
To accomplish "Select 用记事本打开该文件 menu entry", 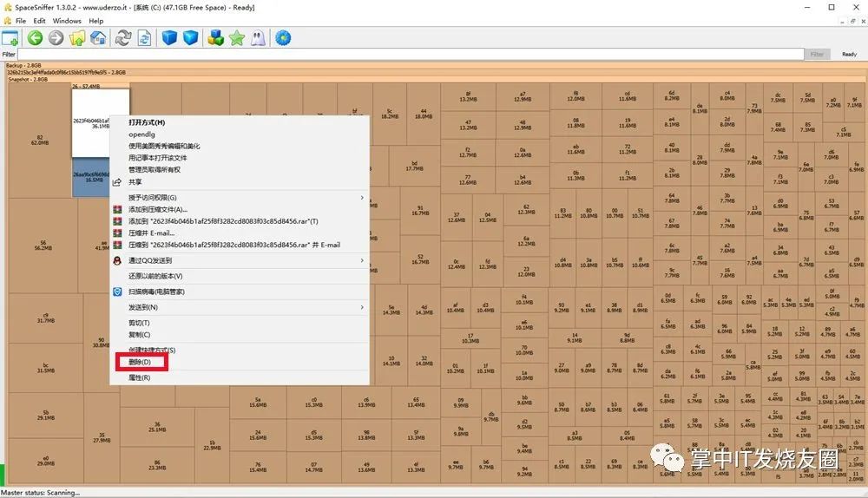I will coord(158,158).
